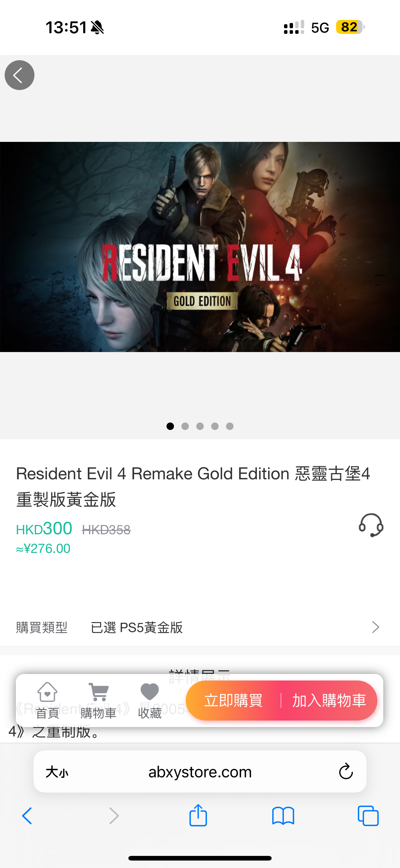Reload page with refresh icon
Viewport: 400px width, 868px height.
click(346, 771)
